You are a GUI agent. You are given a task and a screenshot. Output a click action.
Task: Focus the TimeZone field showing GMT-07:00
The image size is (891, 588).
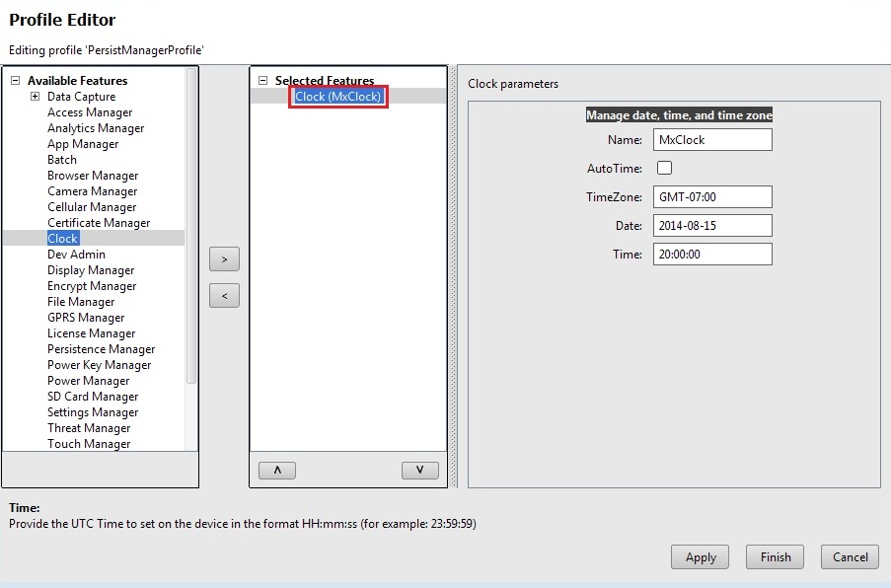pyautogui.click(x=711, y=197)
